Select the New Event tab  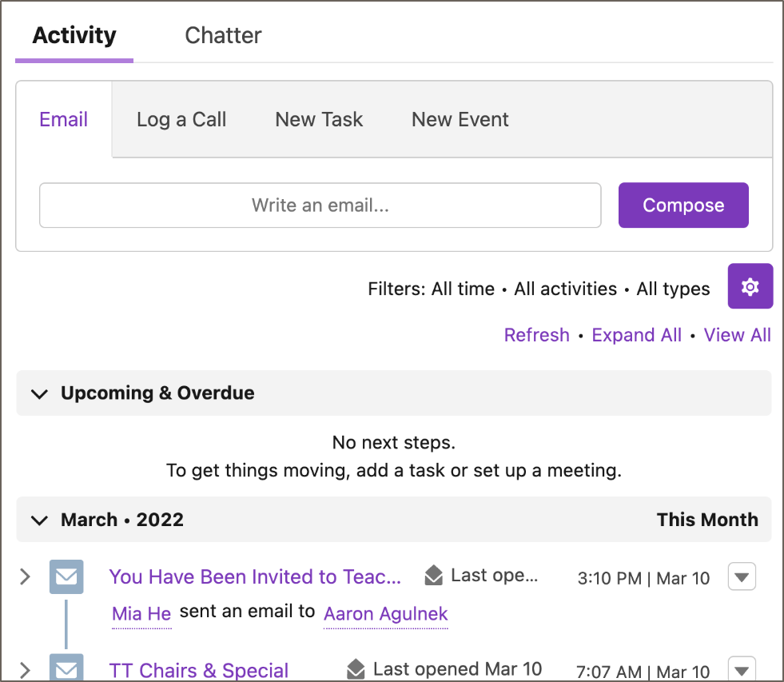point(460,120)
